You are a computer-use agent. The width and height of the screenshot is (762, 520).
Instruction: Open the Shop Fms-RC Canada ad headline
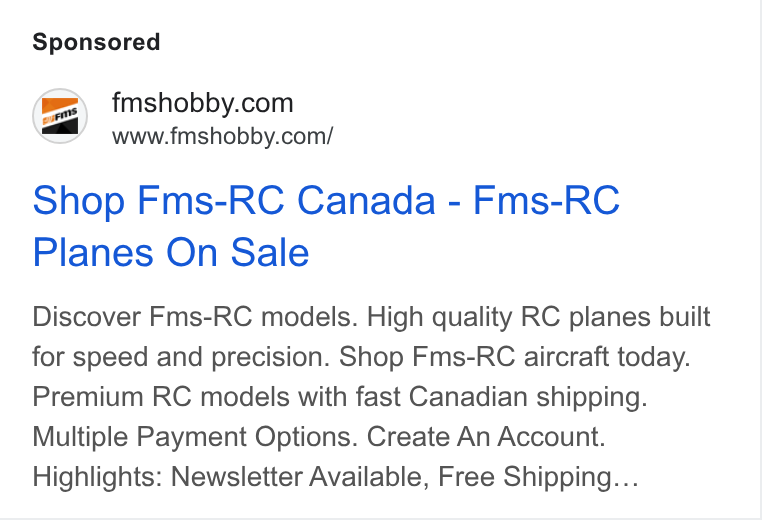[x=326, y=226]
